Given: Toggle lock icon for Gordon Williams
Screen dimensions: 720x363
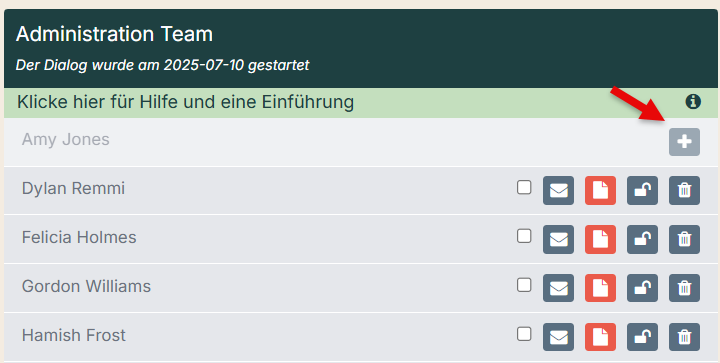Looking at the screenshot, I should 642,288.
